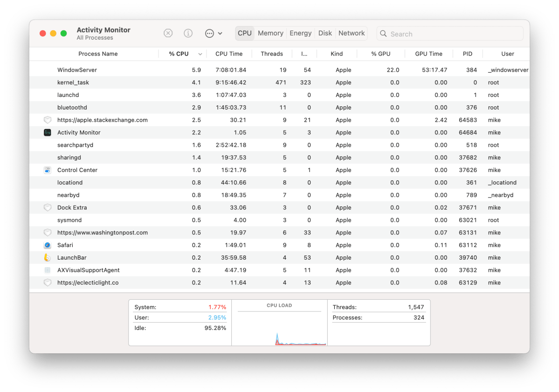
Task: Sort by the Threads column header
Action: (272, 54)
